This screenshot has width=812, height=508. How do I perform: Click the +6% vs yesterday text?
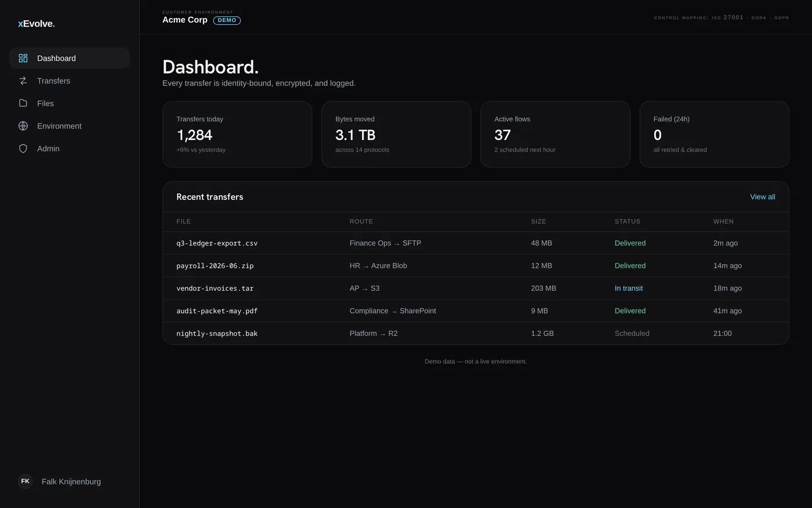coord(201,150)
